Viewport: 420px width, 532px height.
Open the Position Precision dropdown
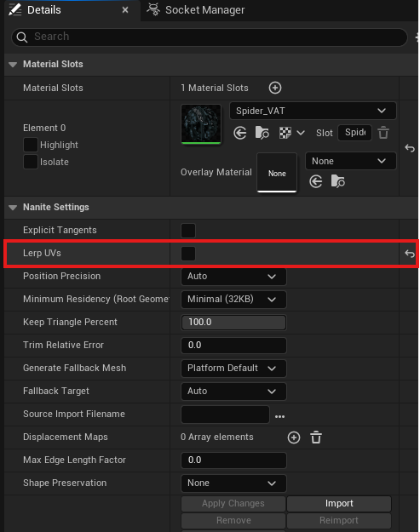[233, 276]
